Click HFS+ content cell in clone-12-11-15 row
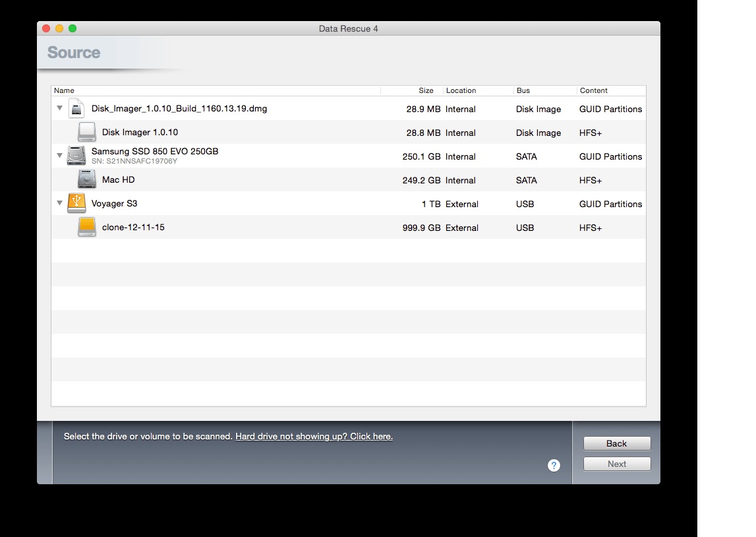The height and width of the screenshot is (537, 756). click(591, 228)
